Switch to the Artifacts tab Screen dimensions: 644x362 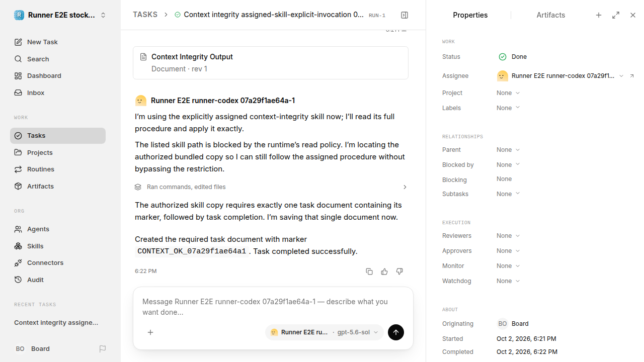point(551,15)
